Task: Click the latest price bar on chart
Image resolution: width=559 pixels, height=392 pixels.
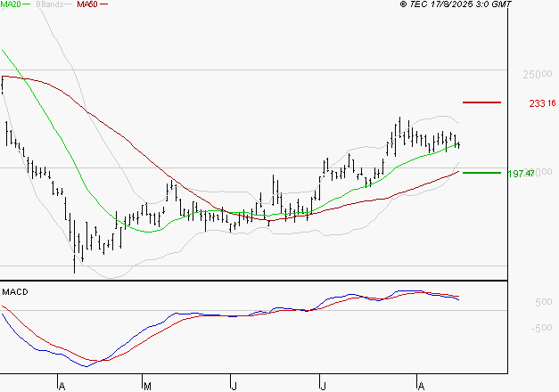Action: pos(458,143)
